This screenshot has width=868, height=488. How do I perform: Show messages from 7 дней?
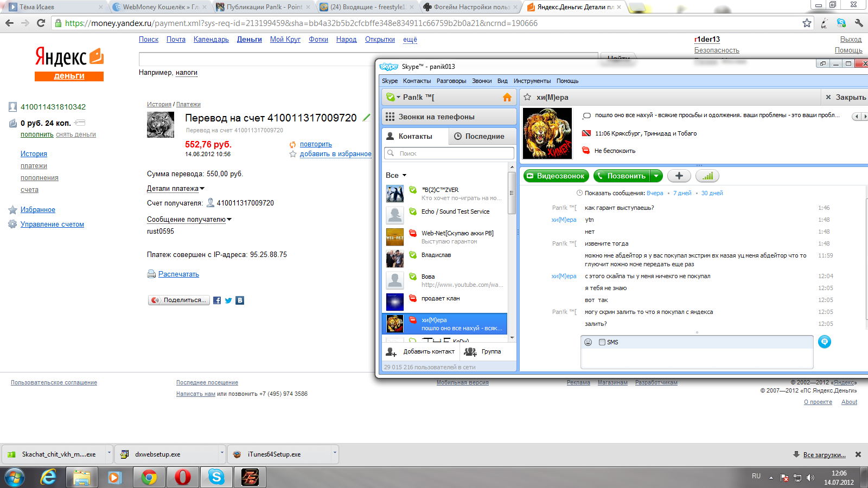(x=682, y=193)
